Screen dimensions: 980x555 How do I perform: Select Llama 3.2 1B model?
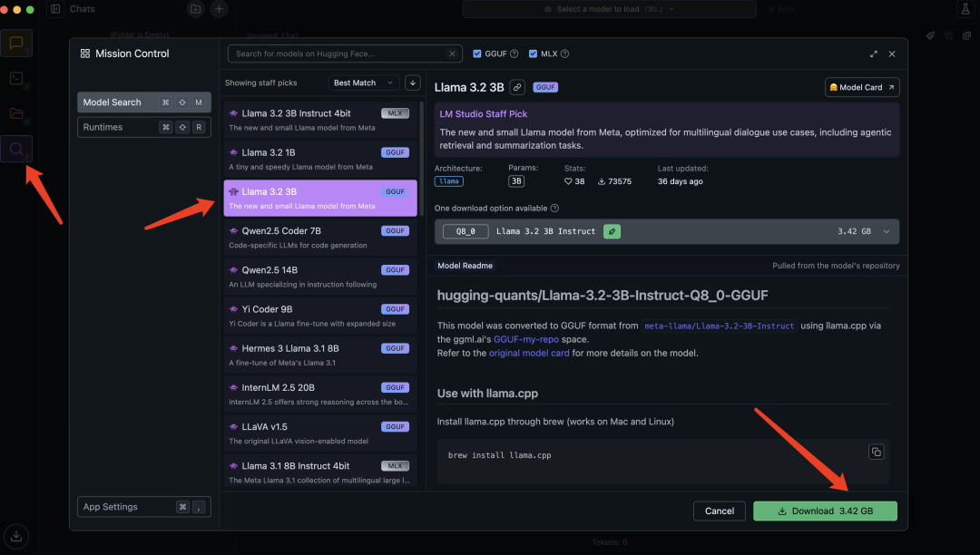[x=320, y=160]
